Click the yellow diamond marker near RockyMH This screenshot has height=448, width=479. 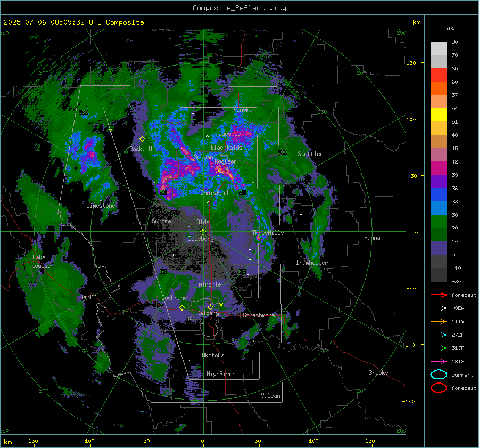coord(142,139)
